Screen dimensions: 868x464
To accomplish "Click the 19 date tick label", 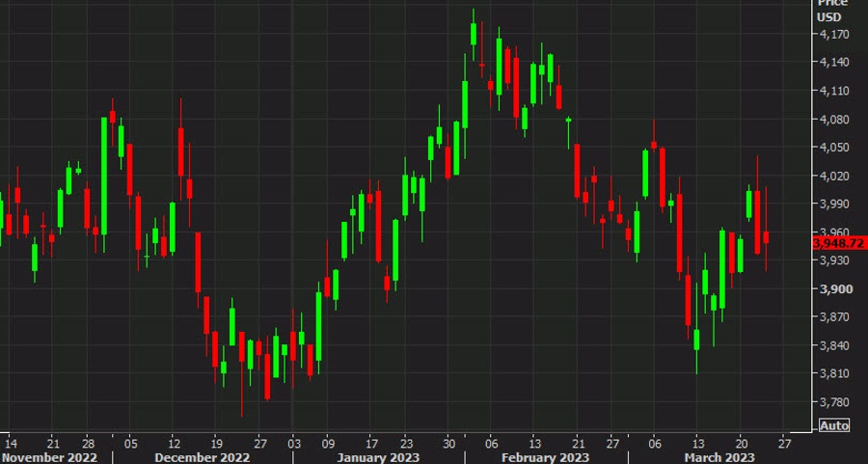I will [x=216, y=444].
